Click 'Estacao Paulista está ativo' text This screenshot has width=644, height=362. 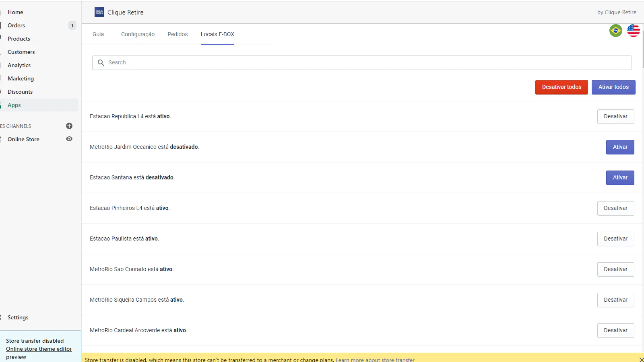coord(124,239)
